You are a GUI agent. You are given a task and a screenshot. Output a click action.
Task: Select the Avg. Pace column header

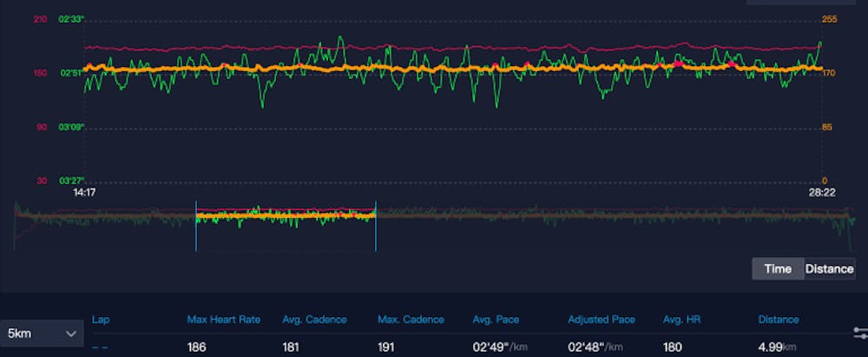[497, 320]
